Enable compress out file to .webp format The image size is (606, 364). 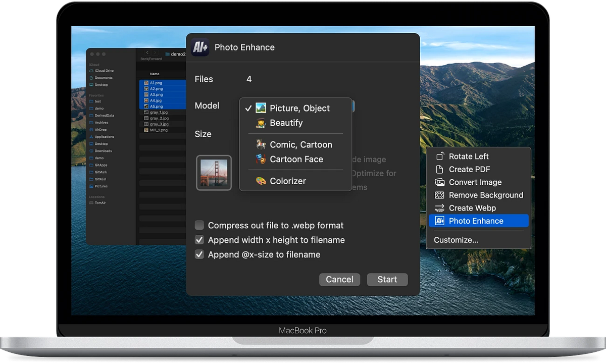tap(199, 225)
